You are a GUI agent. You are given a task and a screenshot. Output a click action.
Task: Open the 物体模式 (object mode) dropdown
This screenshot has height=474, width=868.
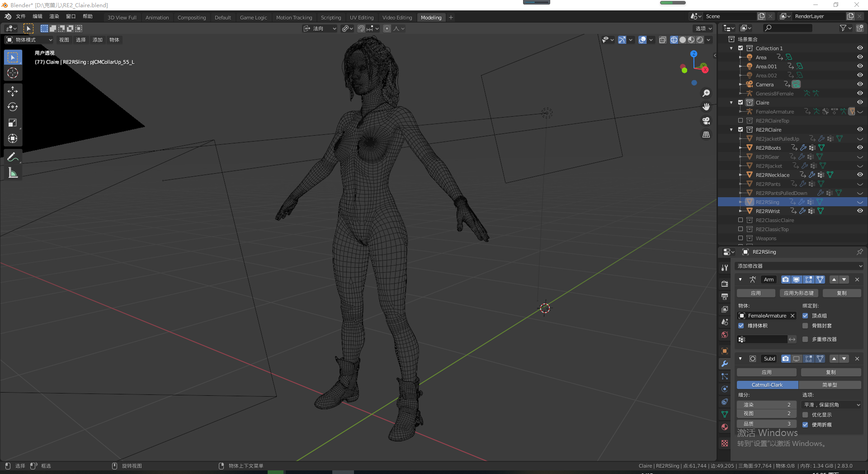tap(29, 40)
